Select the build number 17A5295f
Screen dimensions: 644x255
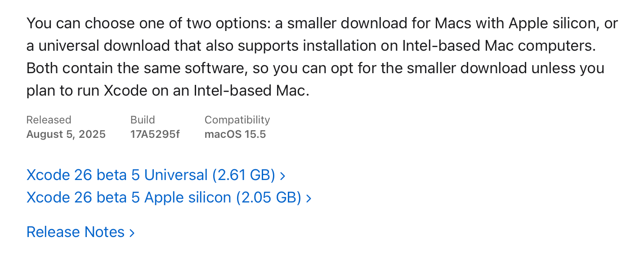point(155,134)
